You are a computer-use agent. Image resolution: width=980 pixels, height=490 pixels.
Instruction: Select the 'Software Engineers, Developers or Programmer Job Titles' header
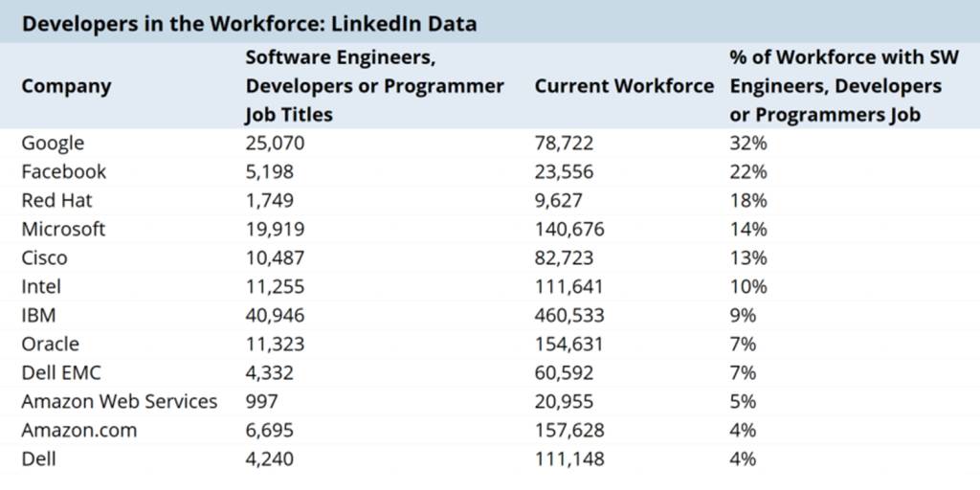point(374,86)
